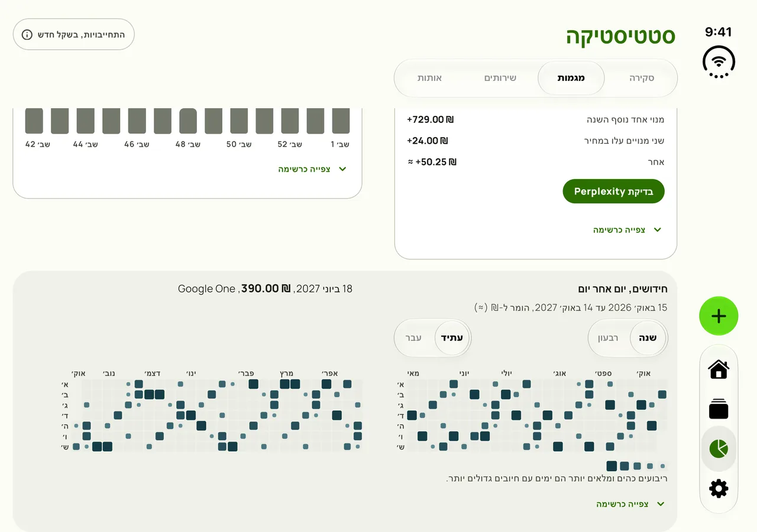The image size is (757, 532).
Task: Click the חידושים, יום אחר יום heading
Action: pyautogui.click(x=623, y=289)
